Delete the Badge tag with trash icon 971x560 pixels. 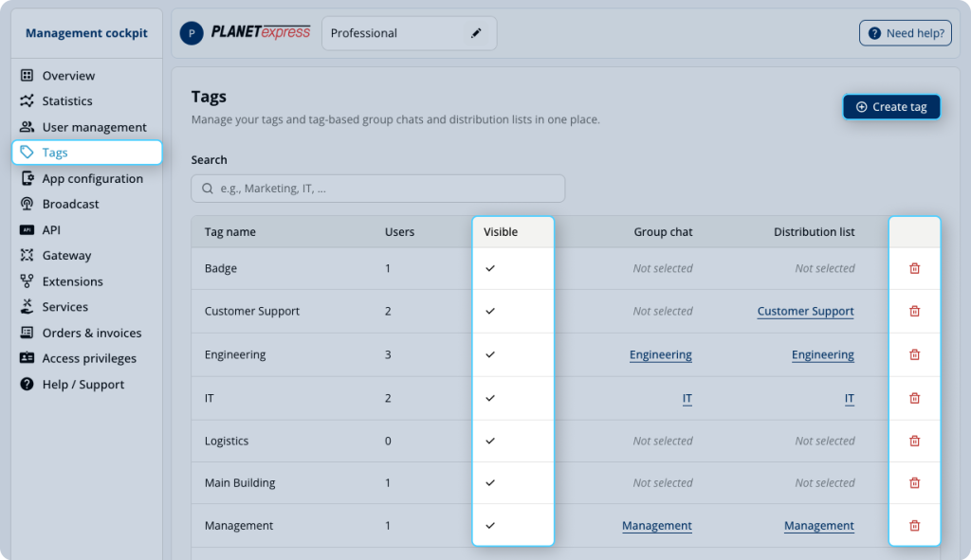(915, 268)
